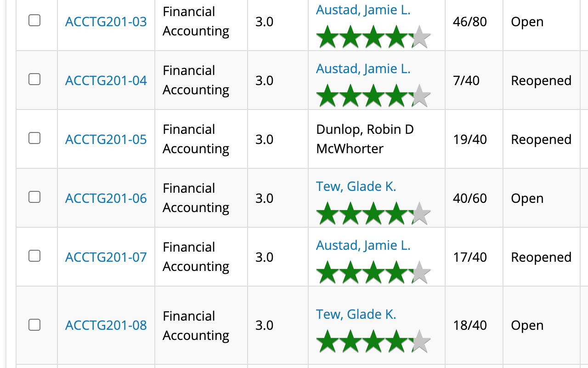Click Tew, Glade K. in ACCTG201-08 row
588x368 pixels.
[x=356, y=314]
